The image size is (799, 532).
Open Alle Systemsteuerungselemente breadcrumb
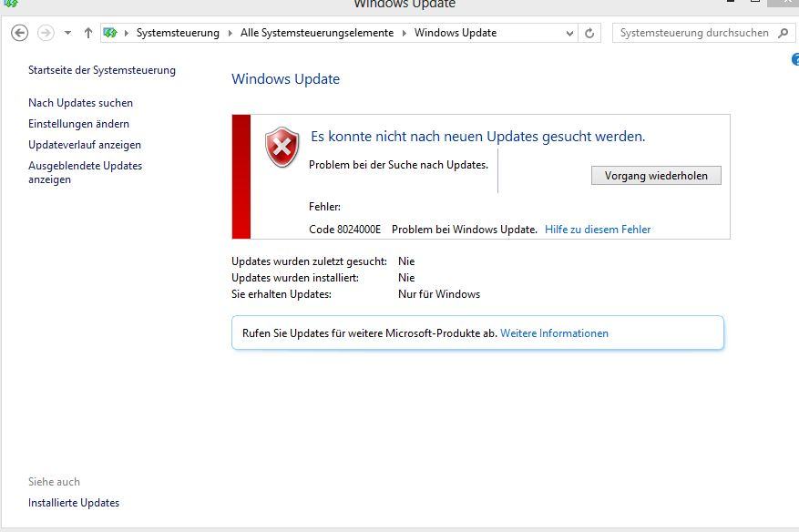pyautogui.click(x=317, y=33)
